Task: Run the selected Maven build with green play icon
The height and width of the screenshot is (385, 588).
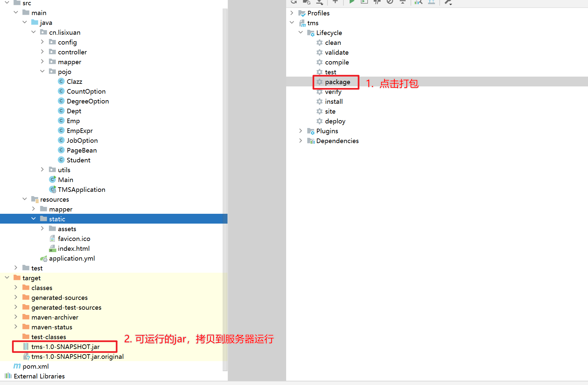Action: pos(352,2)
